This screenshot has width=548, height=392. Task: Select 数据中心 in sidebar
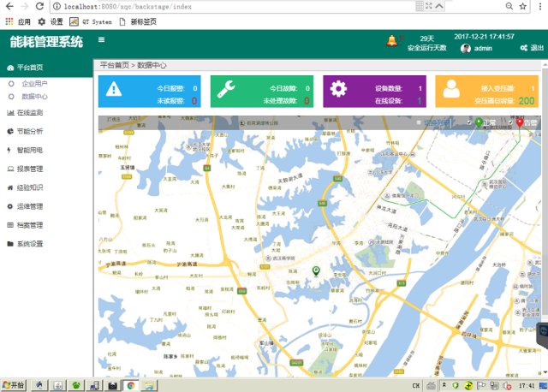point(34,97)
